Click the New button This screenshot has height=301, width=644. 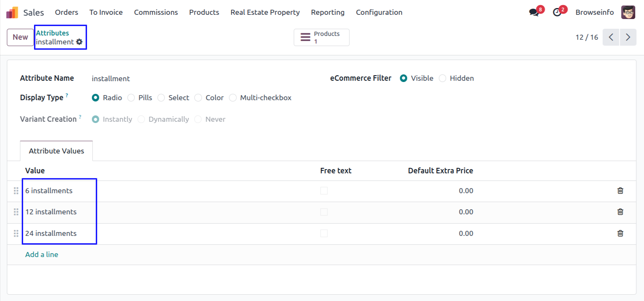click(x=20, y=37)
